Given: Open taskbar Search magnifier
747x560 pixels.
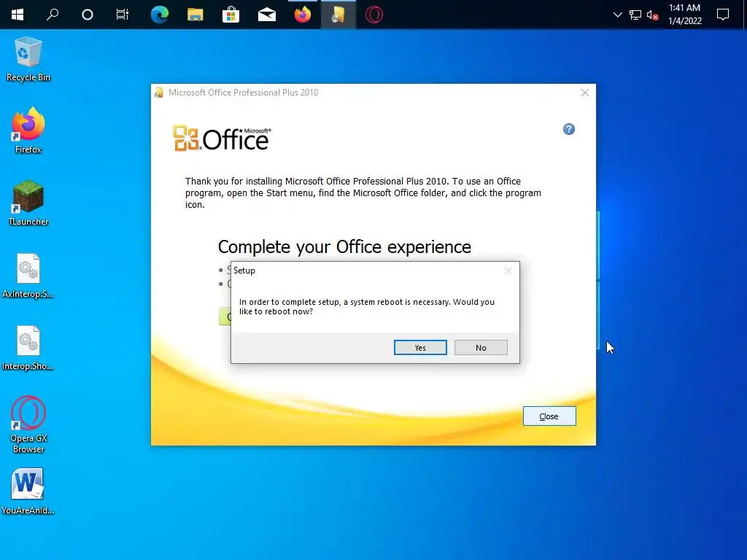Looking at the screenshot, I should (53, 15).
